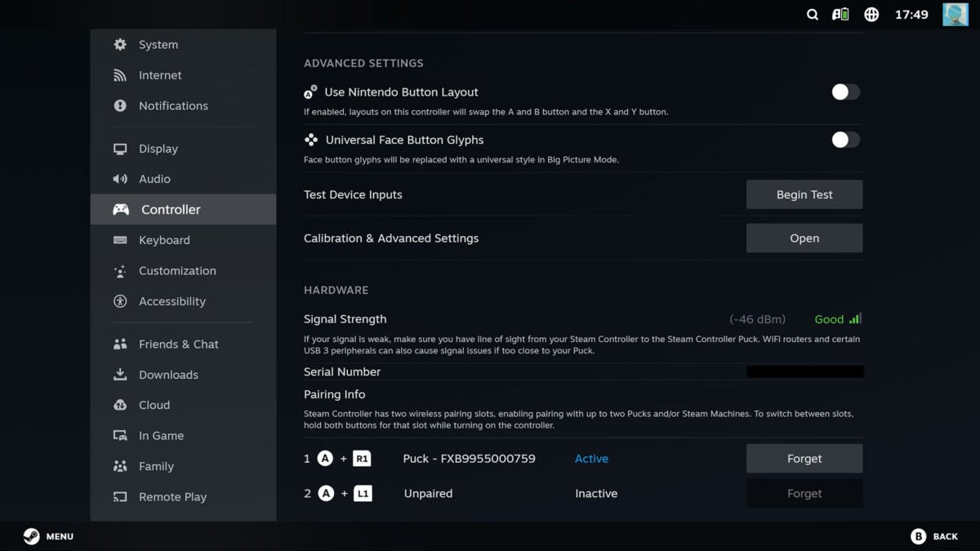Screen dimensions: 980x551
Task: Open In Game settings
Action: pos(183,436)
